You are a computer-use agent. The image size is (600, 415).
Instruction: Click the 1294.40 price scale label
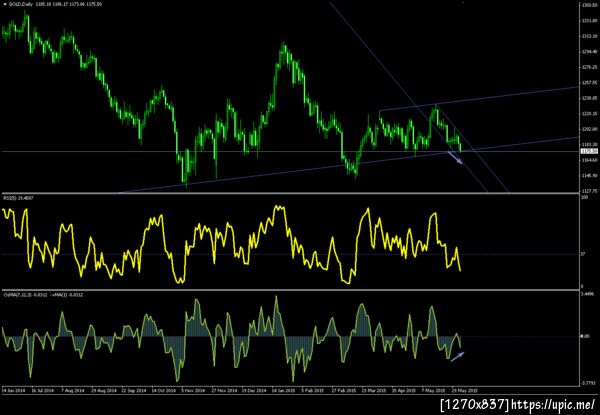(590, 51)
